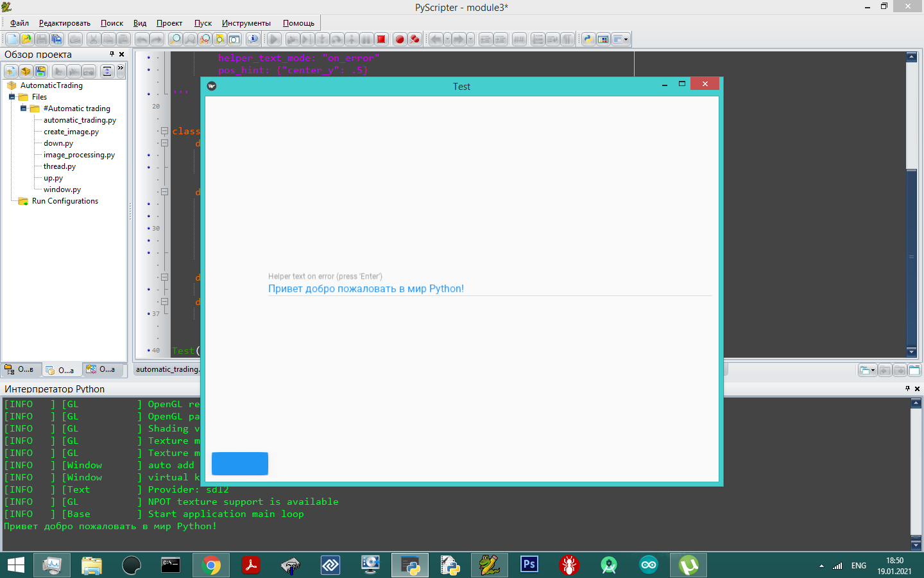
Task: Select automatic_trading.py in the project tree
Action: 80,120
